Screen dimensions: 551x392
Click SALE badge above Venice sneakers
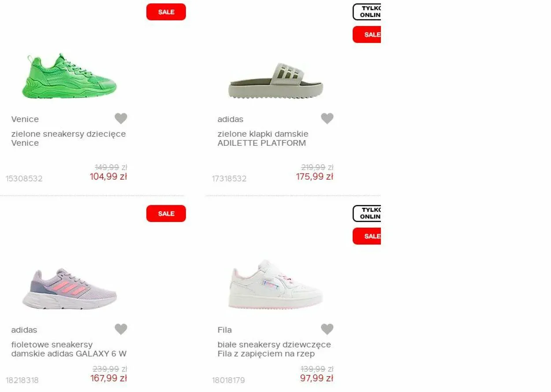coord(166,12)
